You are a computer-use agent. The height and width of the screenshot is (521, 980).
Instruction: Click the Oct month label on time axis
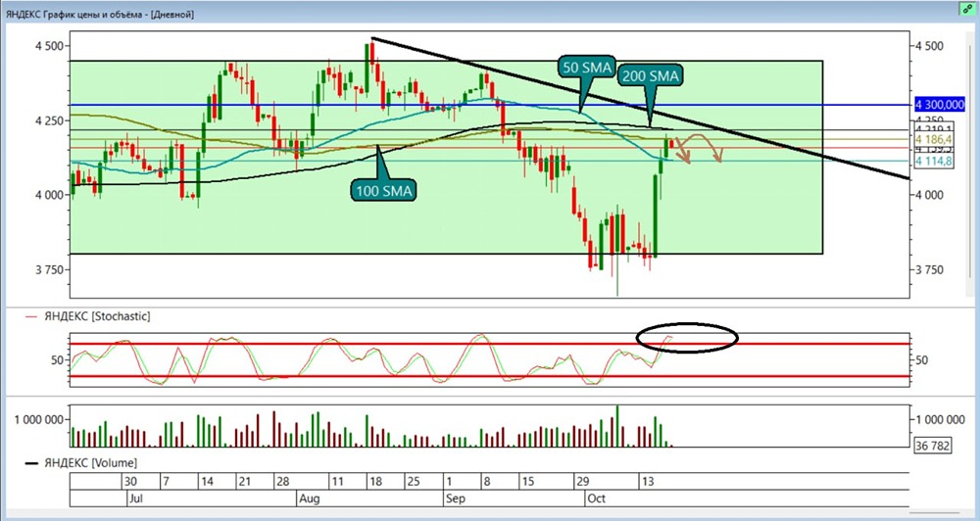click(x=596, y=499)
